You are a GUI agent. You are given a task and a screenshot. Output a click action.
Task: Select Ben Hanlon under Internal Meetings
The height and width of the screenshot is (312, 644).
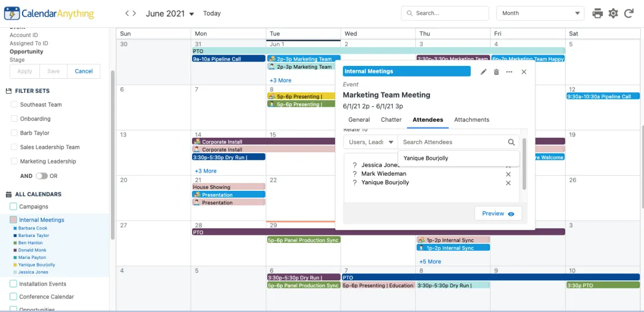point(31,243)
